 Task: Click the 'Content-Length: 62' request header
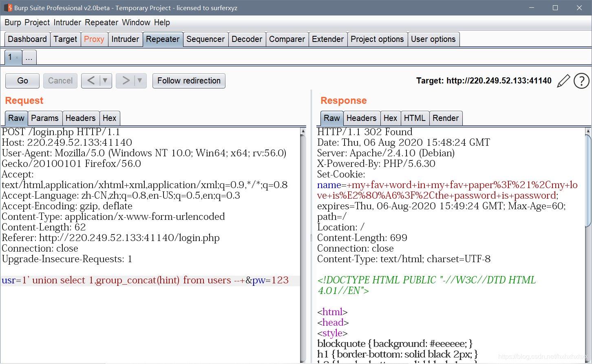pos(44,227)
